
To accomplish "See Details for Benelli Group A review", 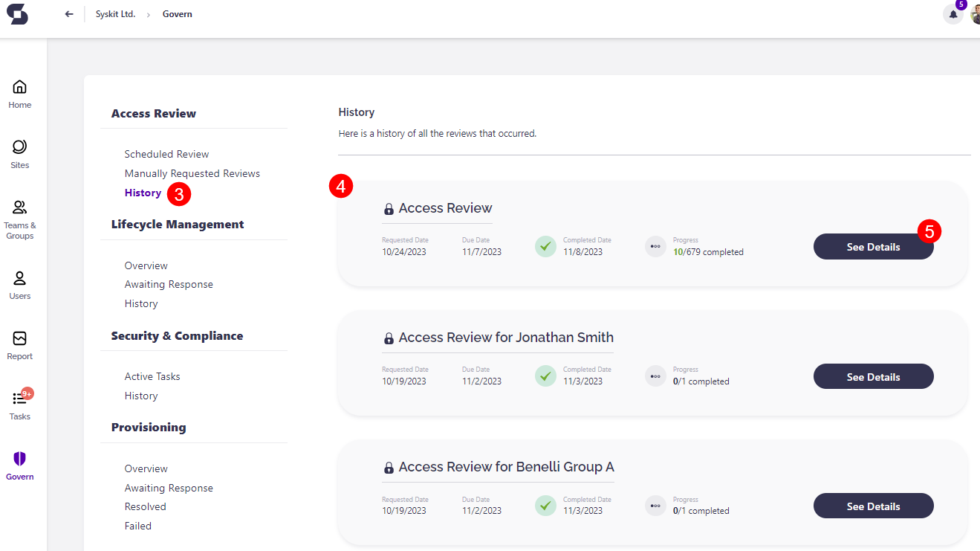I will tap(873, 506).
